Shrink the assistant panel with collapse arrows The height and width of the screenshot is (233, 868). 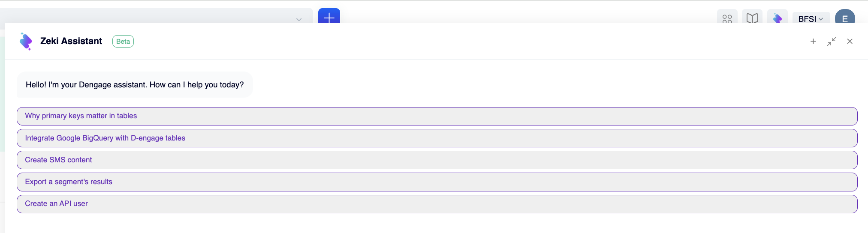pyautogui.click(x=832, y=41)
